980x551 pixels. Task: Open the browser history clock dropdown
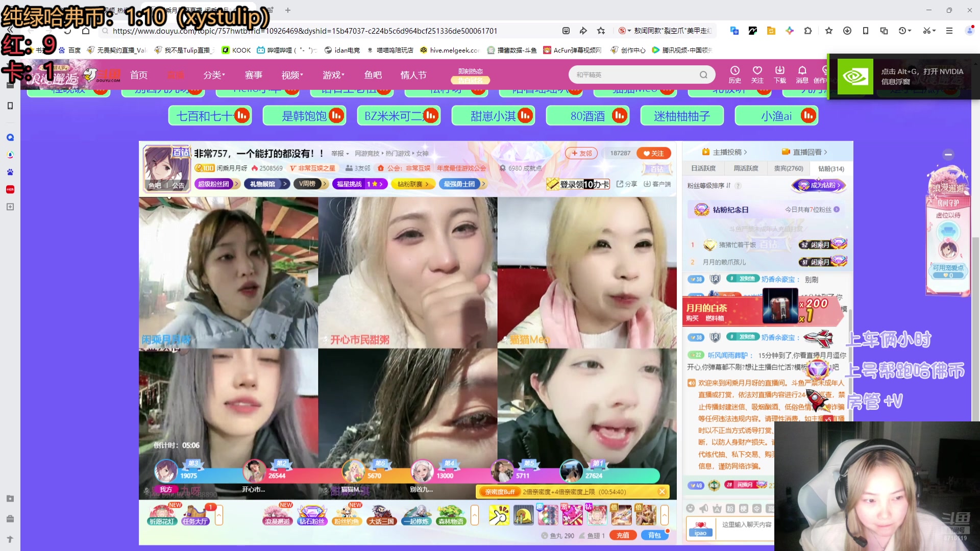tap(905, 31)
